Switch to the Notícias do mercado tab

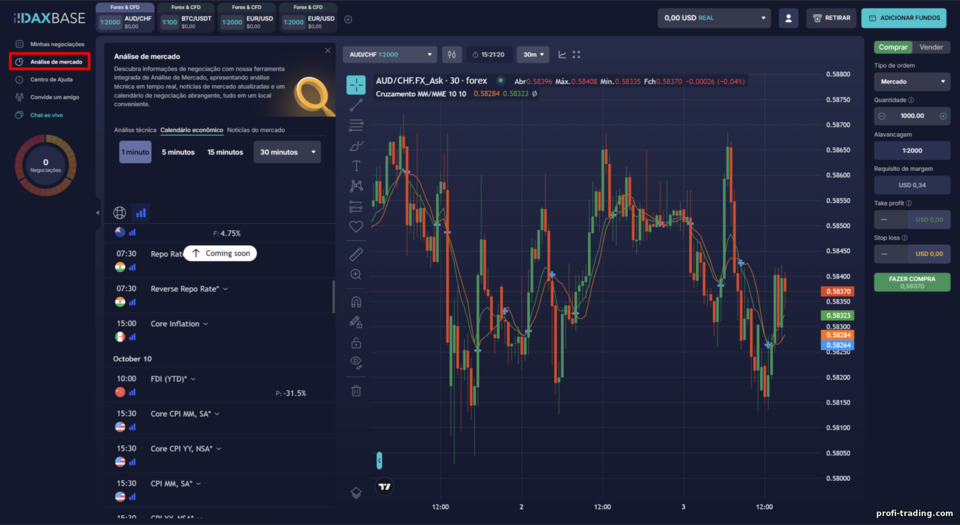pyautogui.click(x=255, y=130)
